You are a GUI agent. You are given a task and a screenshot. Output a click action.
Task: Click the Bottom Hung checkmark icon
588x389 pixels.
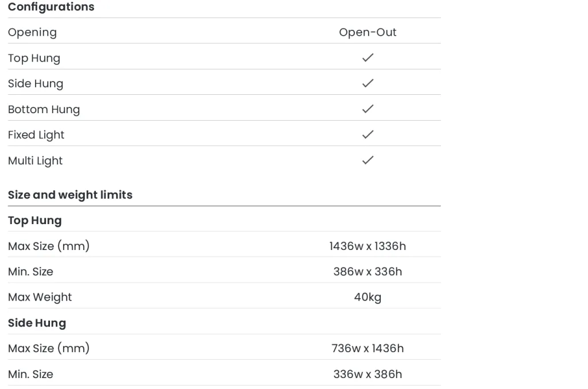coord(367,109)
